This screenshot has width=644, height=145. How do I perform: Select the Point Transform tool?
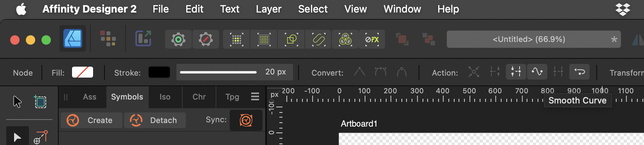point(41,137)
